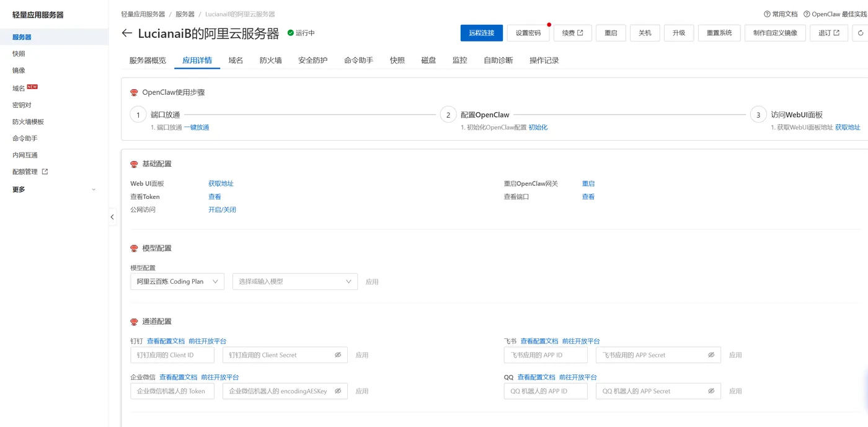Focus the 飞书应用的 APP ID field
Screen dimensions: 868x427
[546, 355]
